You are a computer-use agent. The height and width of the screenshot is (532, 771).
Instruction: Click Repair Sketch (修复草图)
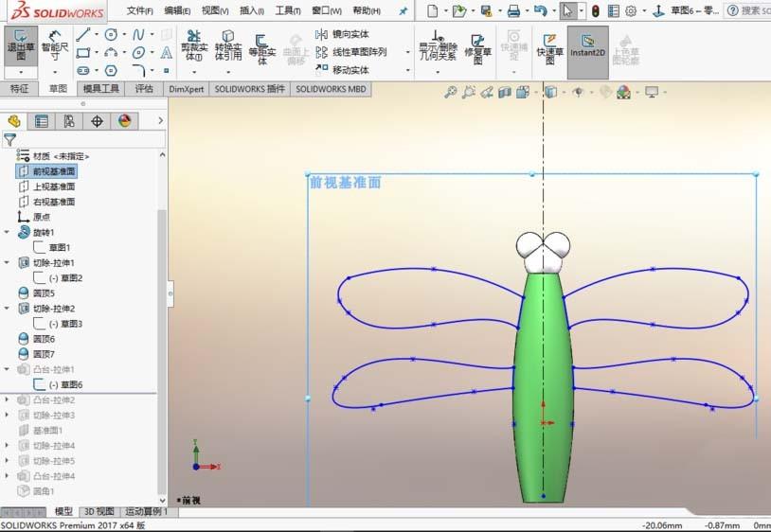pos(478,48)
